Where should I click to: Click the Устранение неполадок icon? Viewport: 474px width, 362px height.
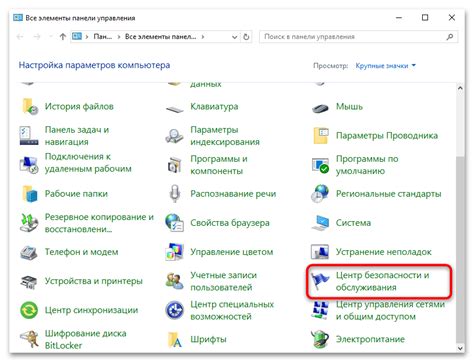320,252
